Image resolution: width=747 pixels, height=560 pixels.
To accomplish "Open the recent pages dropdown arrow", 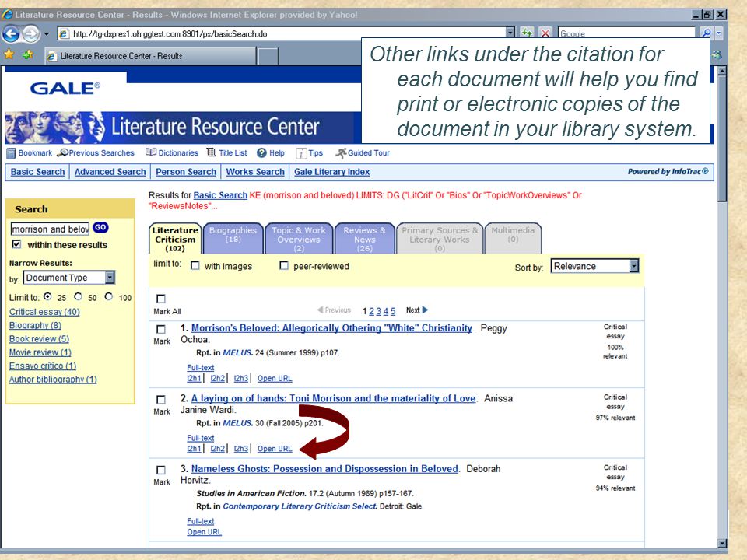I will 46,33.
